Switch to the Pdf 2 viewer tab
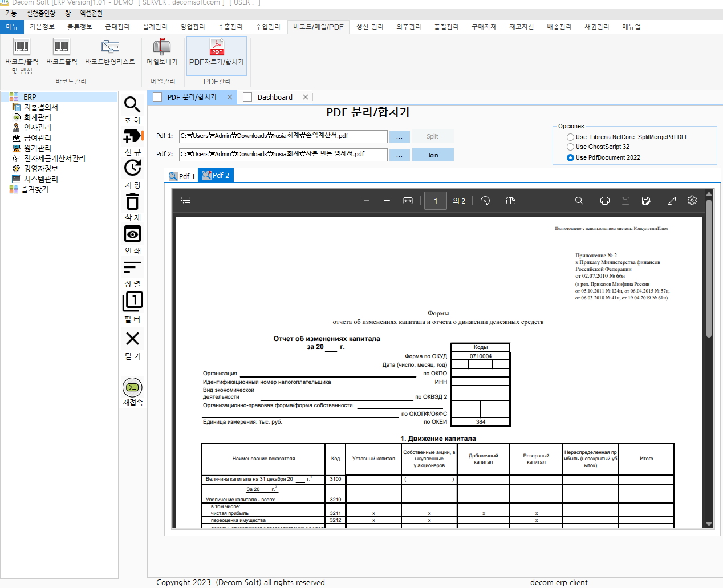Screen dimensions: 723x588 click(216, 176)
